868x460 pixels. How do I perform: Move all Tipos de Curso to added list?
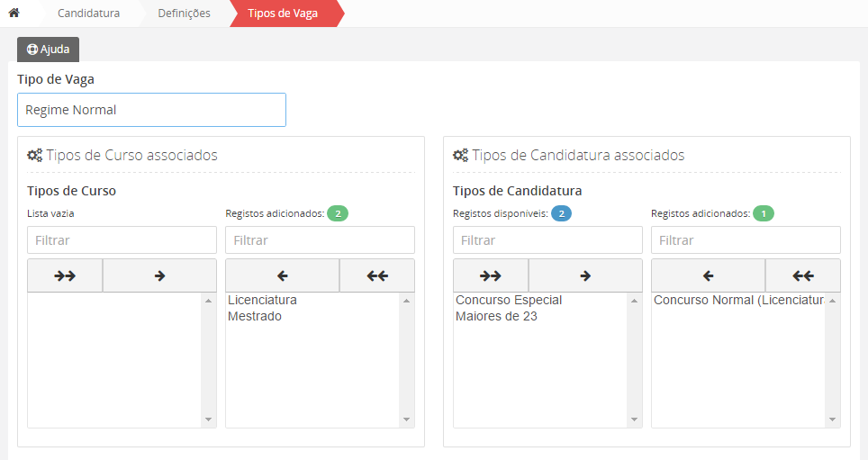tap(65, 276)
